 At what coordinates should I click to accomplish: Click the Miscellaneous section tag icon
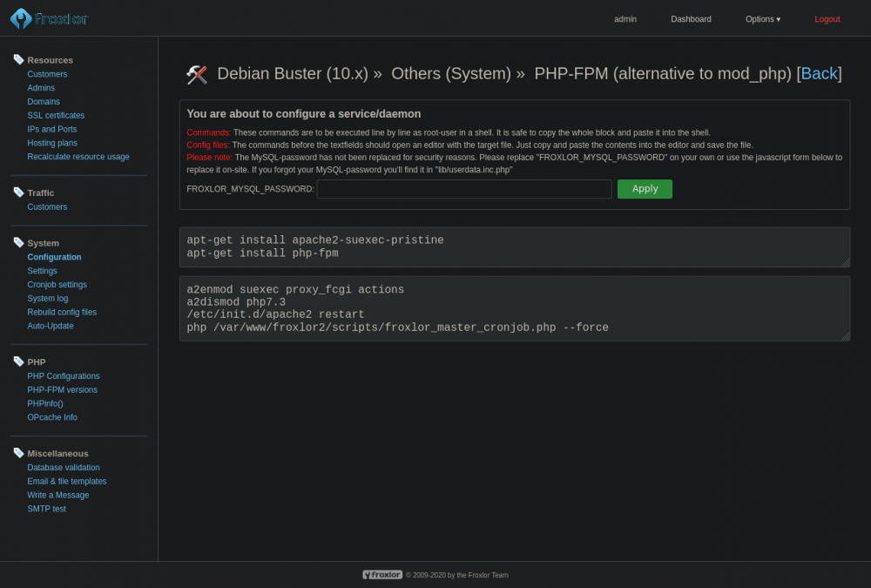point(18,453)
